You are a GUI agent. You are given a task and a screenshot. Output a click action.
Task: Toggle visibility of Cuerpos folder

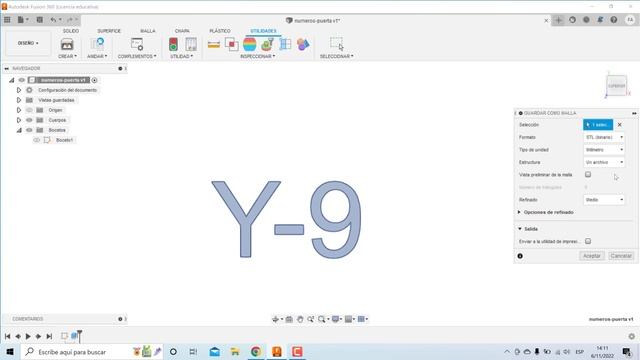(29, 120)
